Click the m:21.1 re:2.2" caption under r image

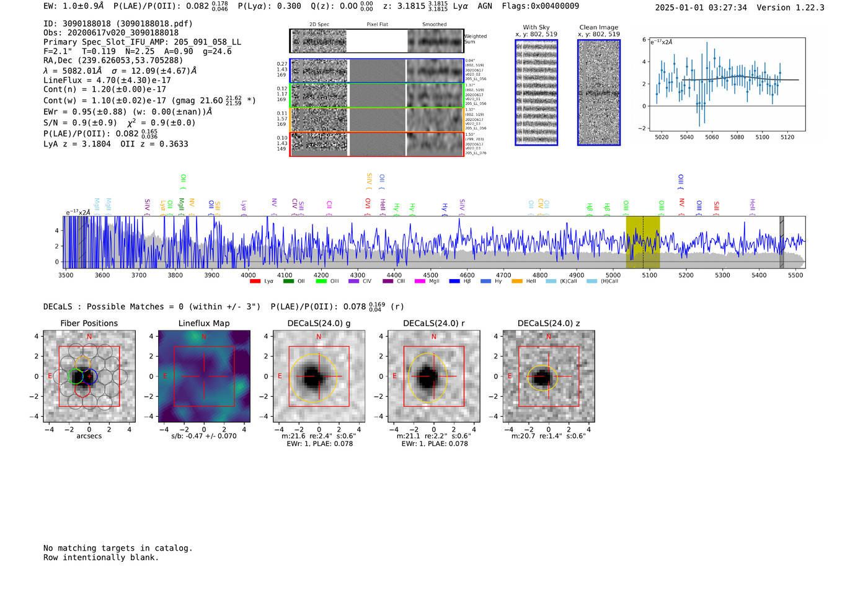click(x=434, y=436)
